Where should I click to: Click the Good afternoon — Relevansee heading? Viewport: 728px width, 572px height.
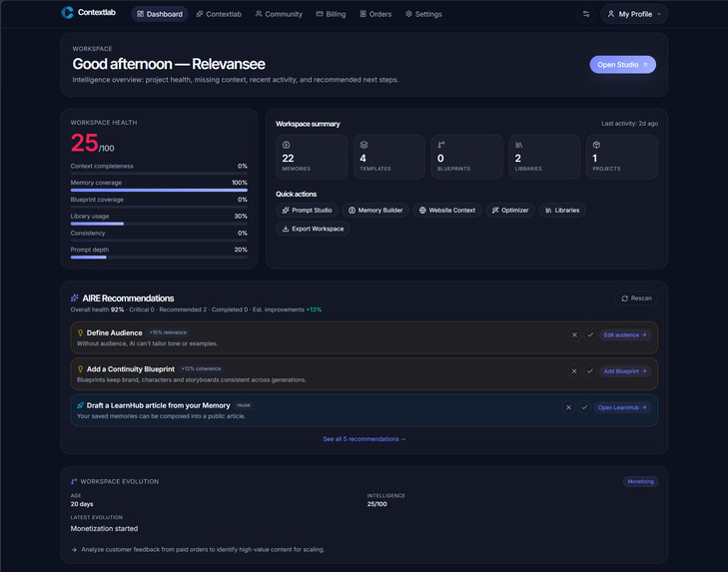pos(169,64)
